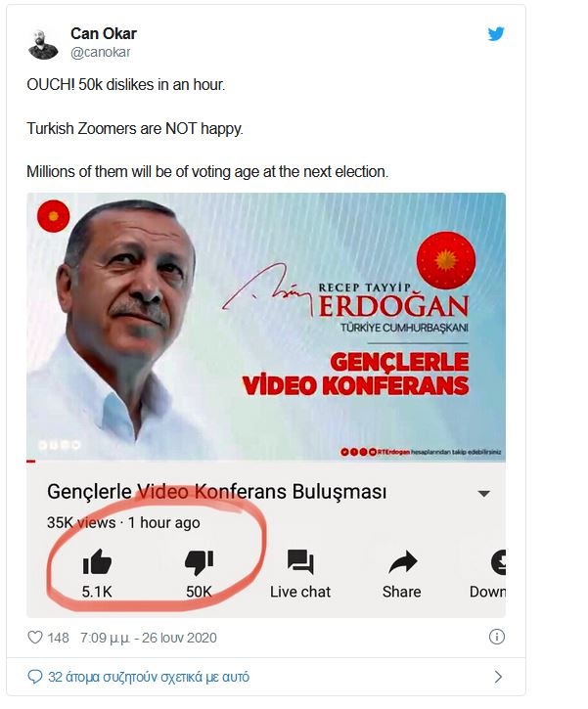Screen dimensions: 588x709
Task: Open the Can Okar display name
Action: [x=104, y=33]
